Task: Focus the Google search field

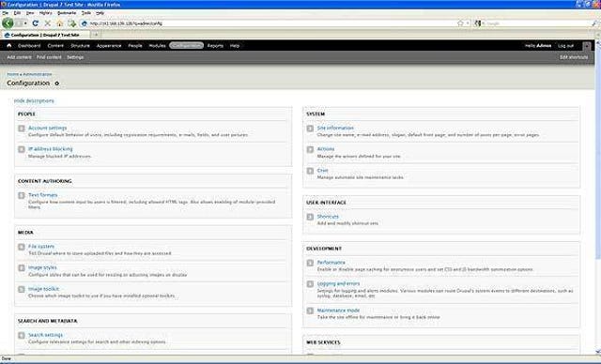Action: (x=536, y=23)
